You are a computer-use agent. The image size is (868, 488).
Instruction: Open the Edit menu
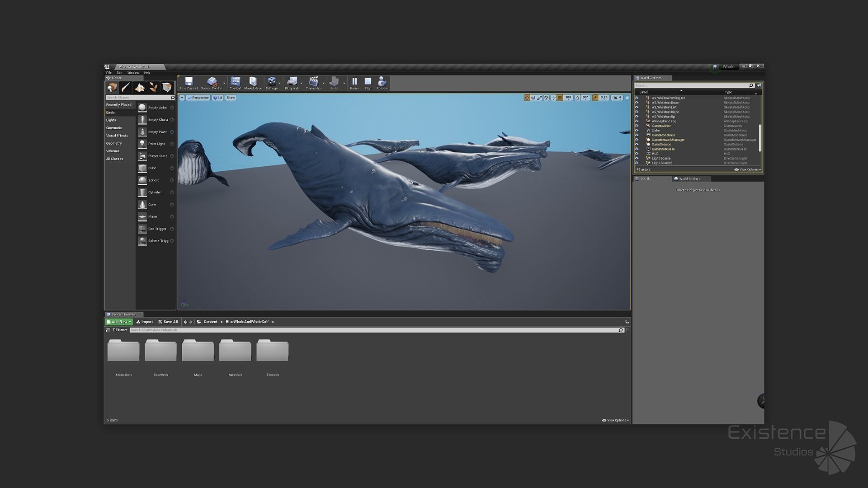pos(119,73)
